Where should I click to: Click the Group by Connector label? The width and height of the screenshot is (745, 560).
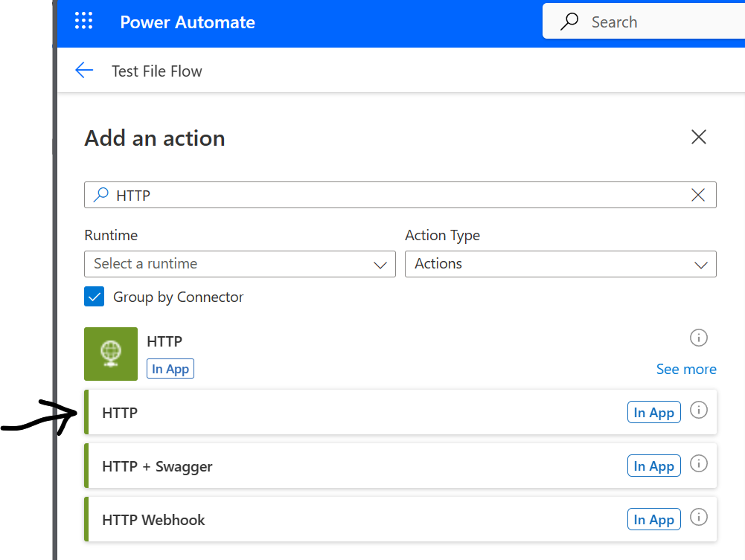[178, 297]
